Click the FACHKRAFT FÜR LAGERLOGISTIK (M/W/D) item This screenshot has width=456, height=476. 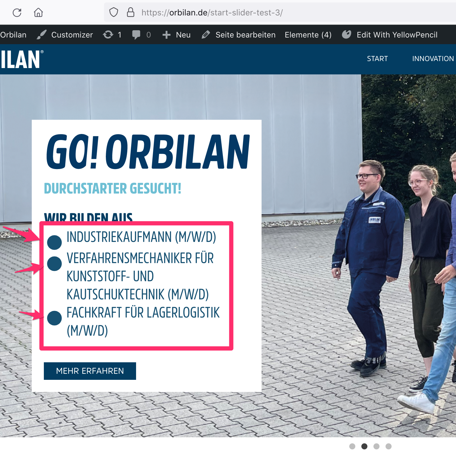point(143,322)
